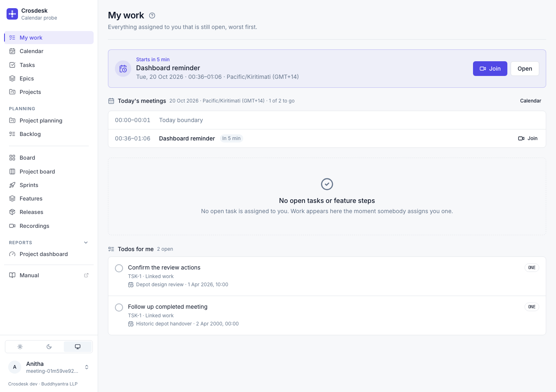Viewport: 556px width, 392px height.
Task: Click the Todos for me list icon
Action: [111, 249]
